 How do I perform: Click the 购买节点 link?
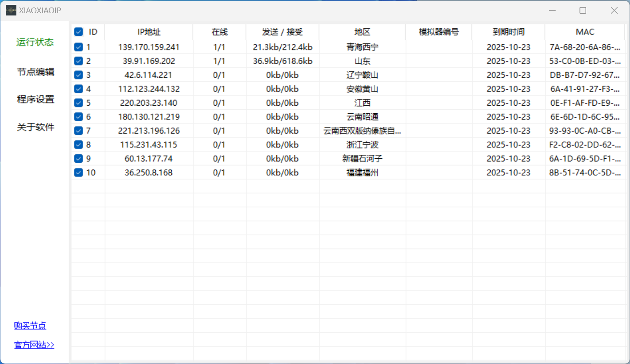click(x=30, y=326)
